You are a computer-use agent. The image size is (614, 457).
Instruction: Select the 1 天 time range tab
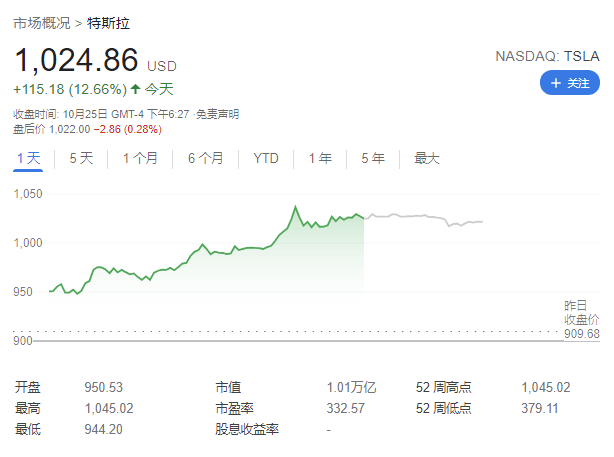pos(28,158)
